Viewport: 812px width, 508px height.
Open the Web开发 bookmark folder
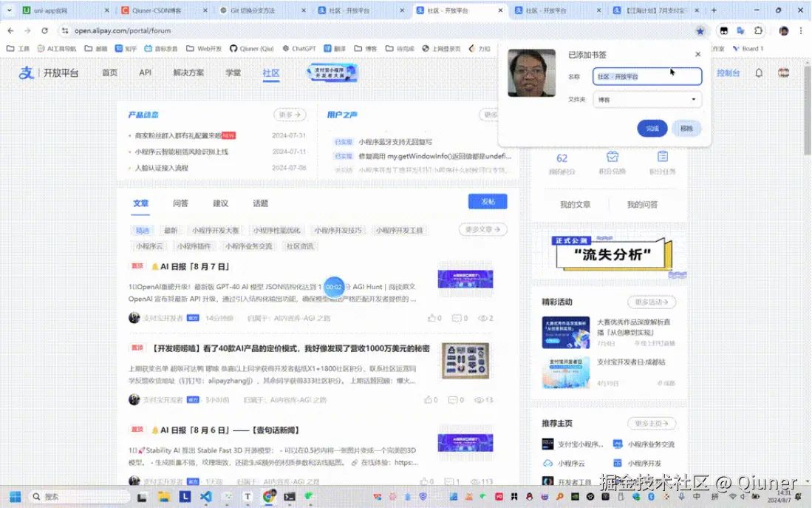[x=203, y=49]
